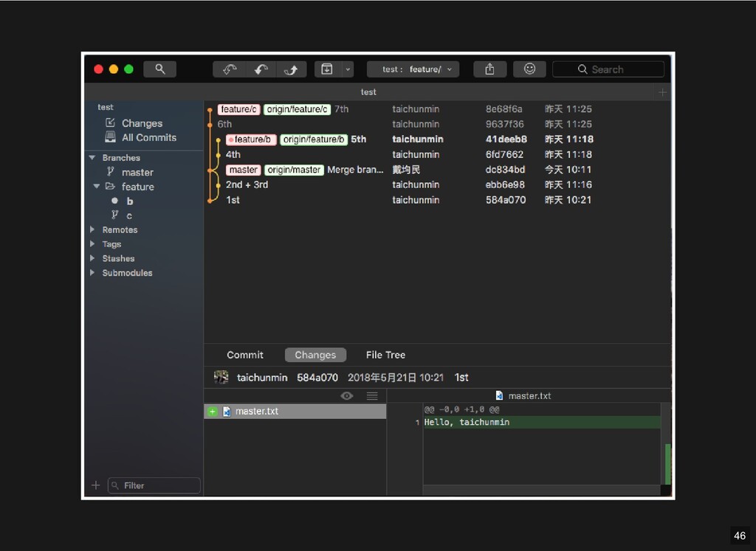Viewport: 756px width, 551px height.
Task: Toggle the eye visibility icon above file list
Action: [347, 396]
